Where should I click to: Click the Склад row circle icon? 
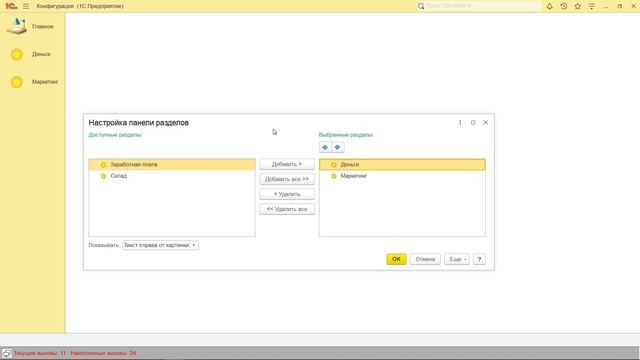pyautogui.click(x=103, y=176)
